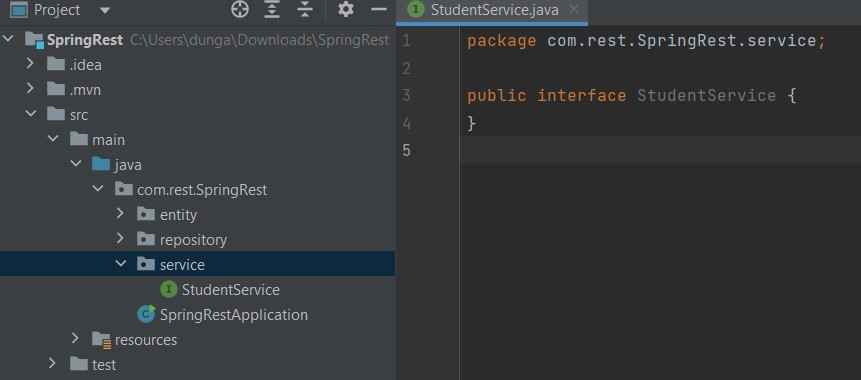
Task: Click the 'package' keyword on line 1
Action: click(x=501, y=41)
